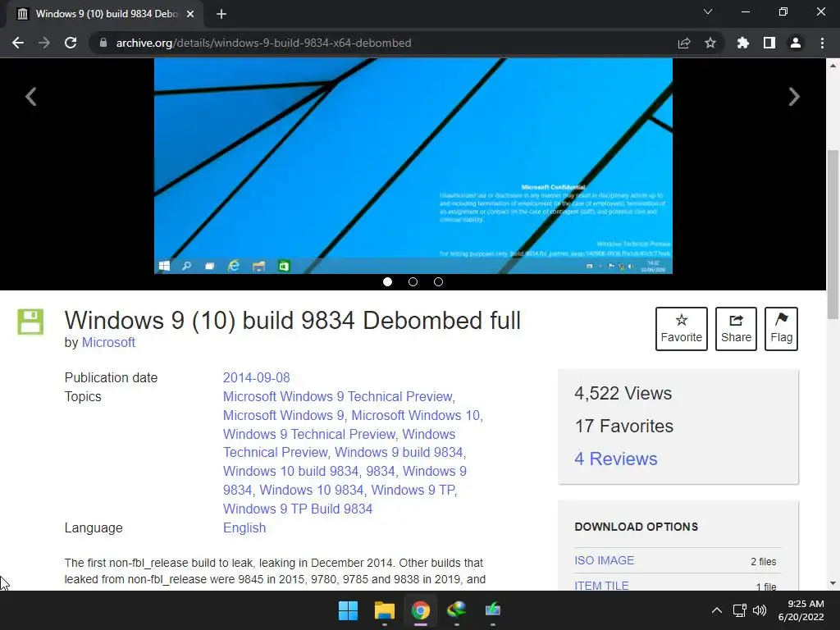Image resolution: width=840 pixels, height=630 pixels.
Task: Open Windows Start menu
Action: (348, 610)
